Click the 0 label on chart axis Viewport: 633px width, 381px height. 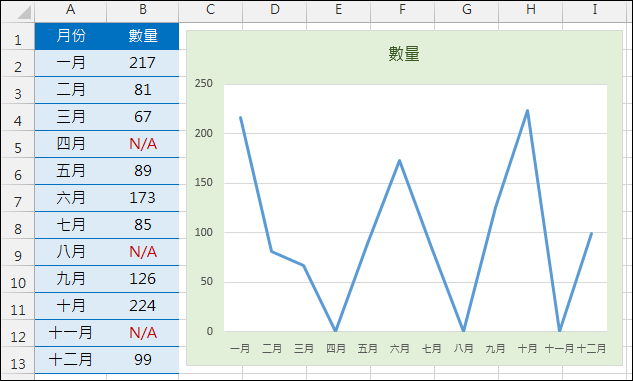click(x=210, y=331)
